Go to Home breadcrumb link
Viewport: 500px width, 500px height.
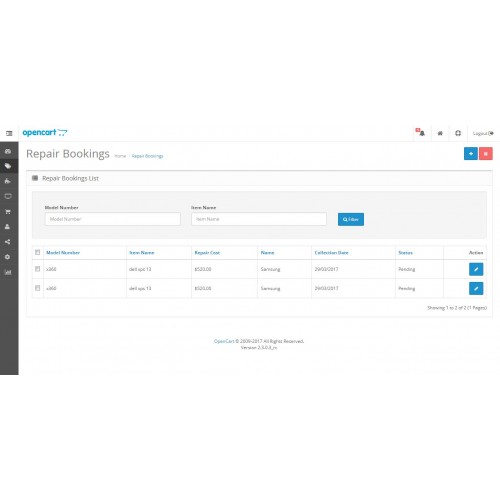120,156
